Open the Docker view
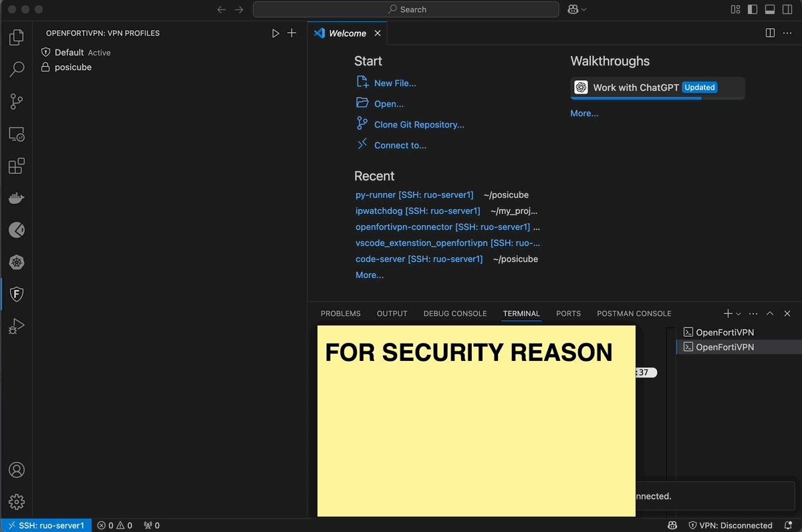This screenshot has height=532, width=802. click(x=17, y=198)
